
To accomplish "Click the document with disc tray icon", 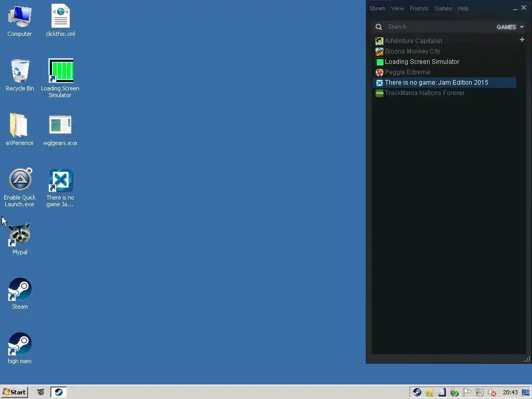I will click(442, 393).
